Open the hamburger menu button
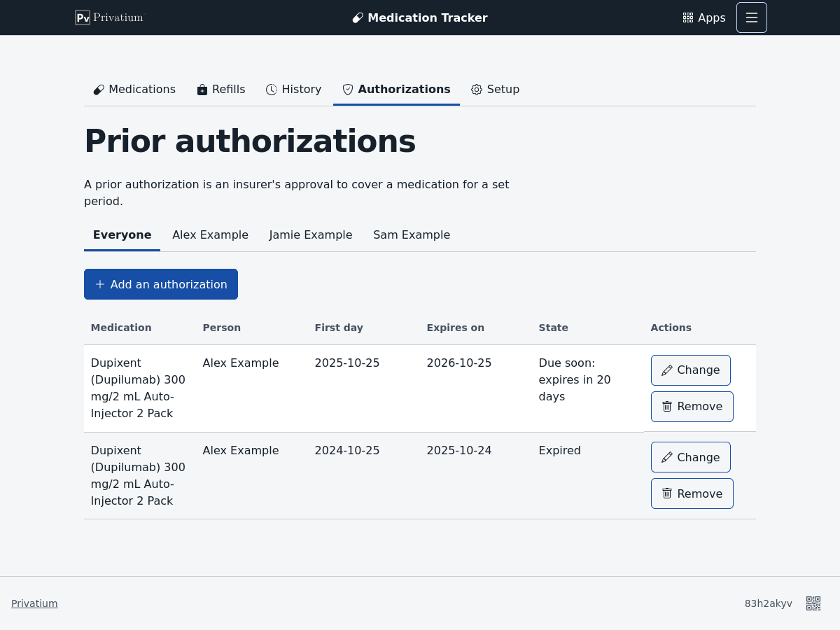The width and height of the screenshot is (840, 630). 752,17
